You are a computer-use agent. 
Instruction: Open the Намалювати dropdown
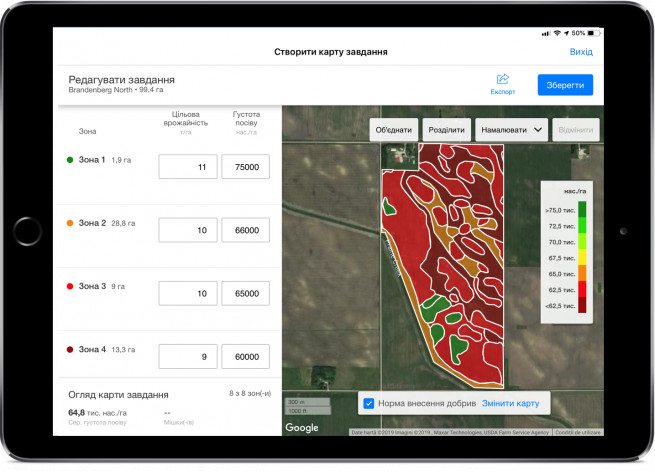pyautogui.click(x=511, y=130)
